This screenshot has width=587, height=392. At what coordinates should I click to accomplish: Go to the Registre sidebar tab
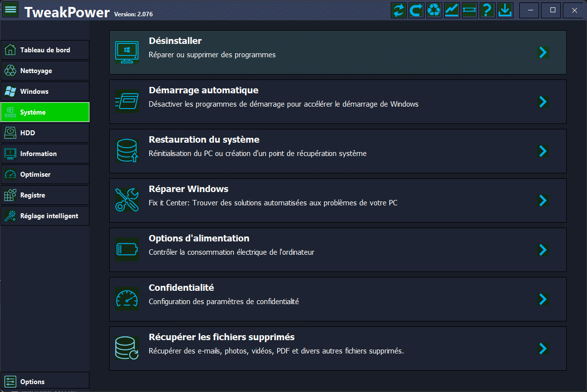tap(45, 195)
